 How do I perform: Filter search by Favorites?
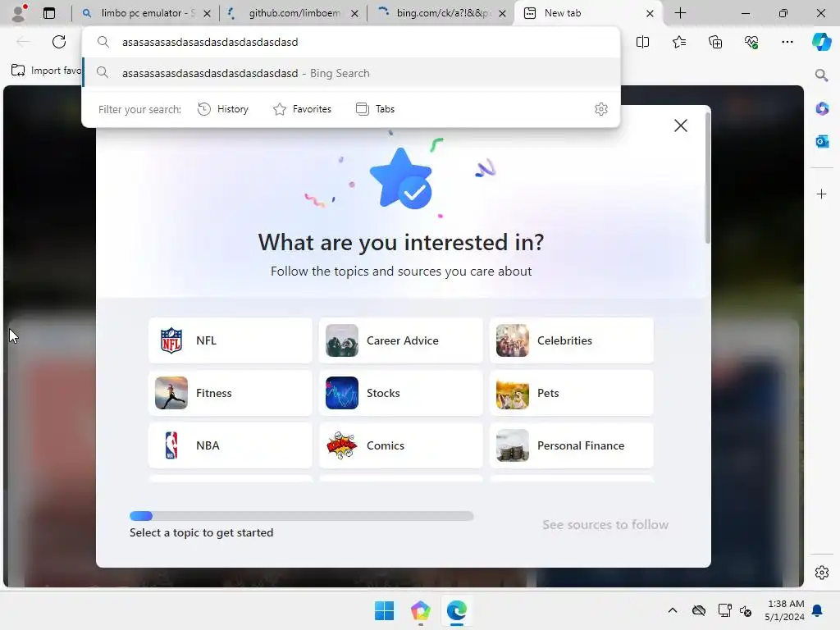point(302,109)
